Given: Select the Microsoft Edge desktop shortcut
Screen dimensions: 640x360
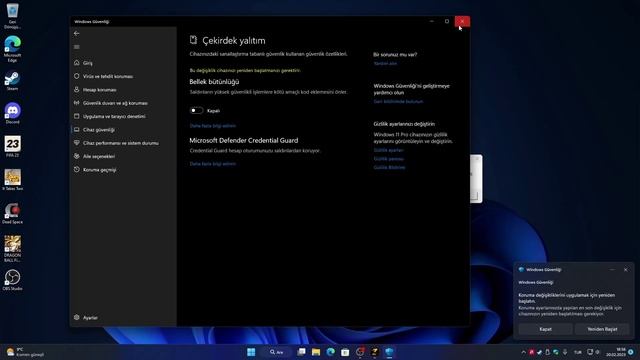Looking at the screenshot, I should tap(12, 49).
